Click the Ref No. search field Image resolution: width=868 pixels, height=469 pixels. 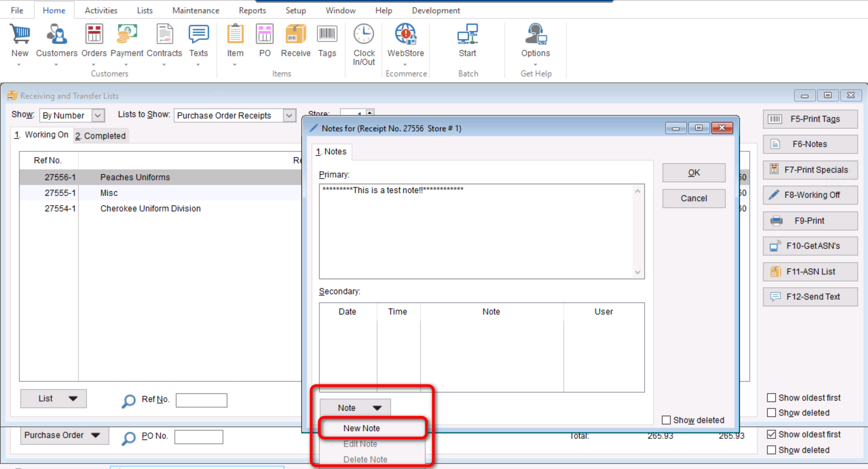coord(201,400)
